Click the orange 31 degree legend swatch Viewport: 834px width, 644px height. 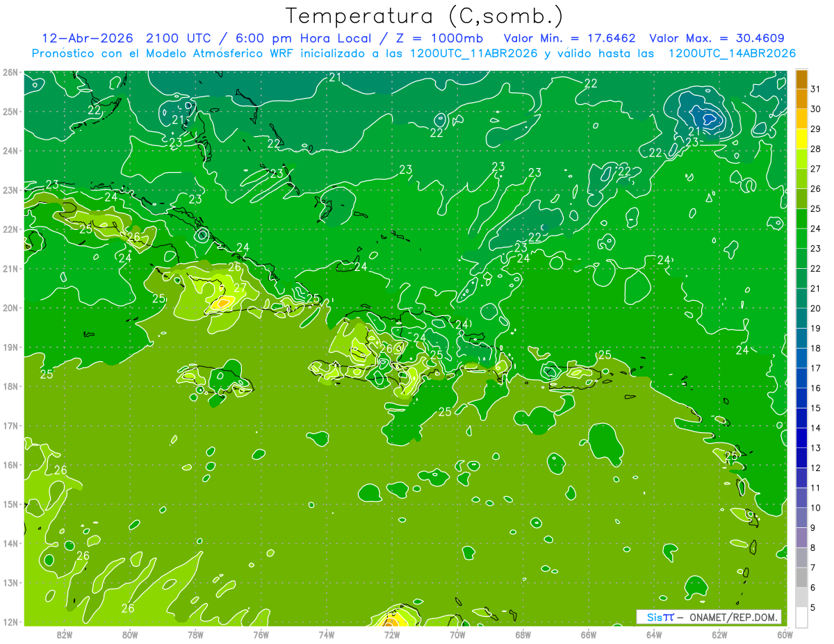tap(801, 79)
